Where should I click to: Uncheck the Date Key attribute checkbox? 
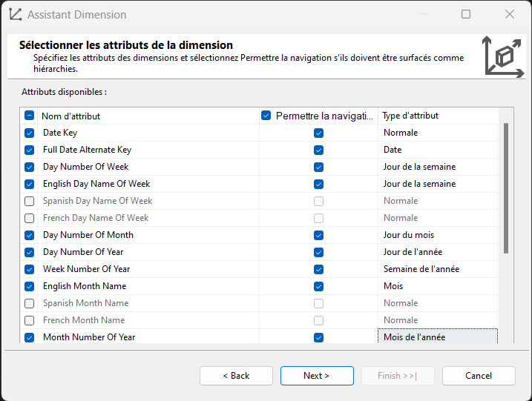tap(30, 133)
